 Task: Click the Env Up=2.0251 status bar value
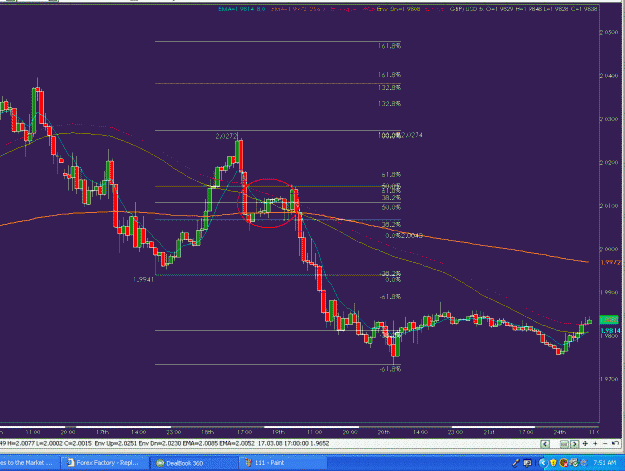114,443
